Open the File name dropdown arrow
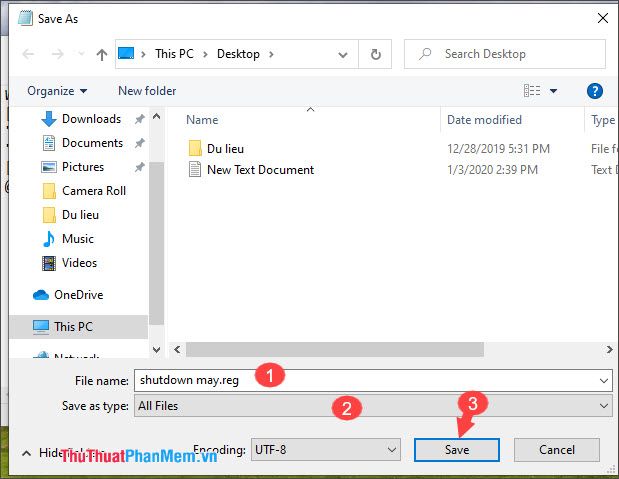This screenshot has height=479, width=619. 604,381
